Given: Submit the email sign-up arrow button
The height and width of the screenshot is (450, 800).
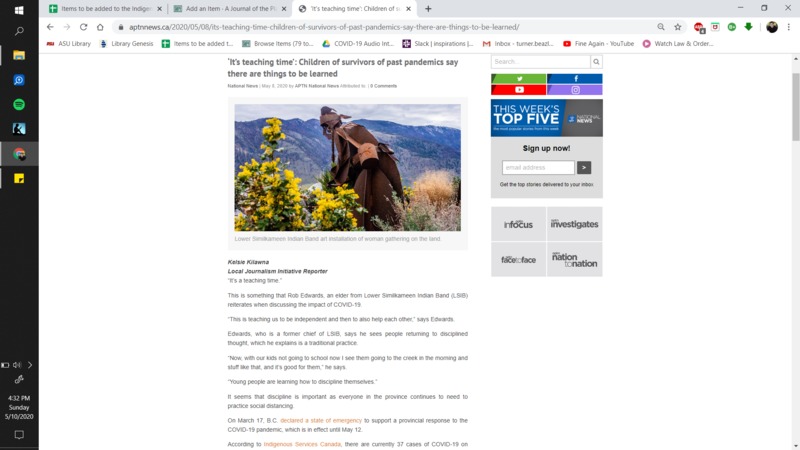Looking at the screenshot, I should 584,167.
